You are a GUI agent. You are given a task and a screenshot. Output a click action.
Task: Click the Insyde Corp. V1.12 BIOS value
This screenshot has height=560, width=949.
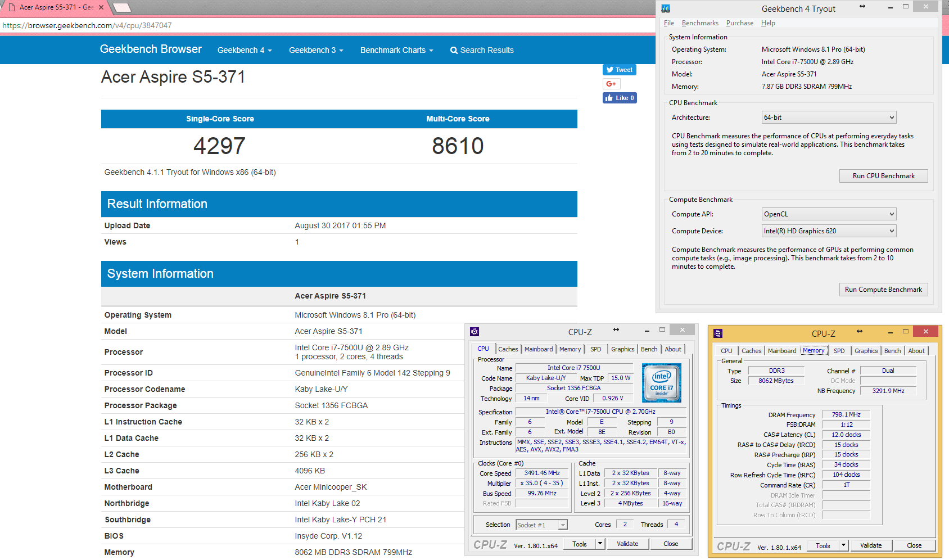coord(328,536)
